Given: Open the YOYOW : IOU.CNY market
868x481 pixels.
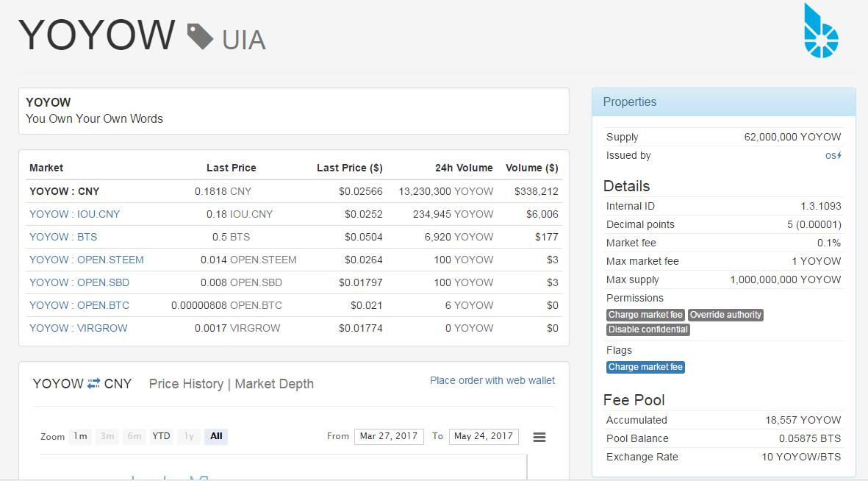Looking at the screenshot, I should point(75,214).
